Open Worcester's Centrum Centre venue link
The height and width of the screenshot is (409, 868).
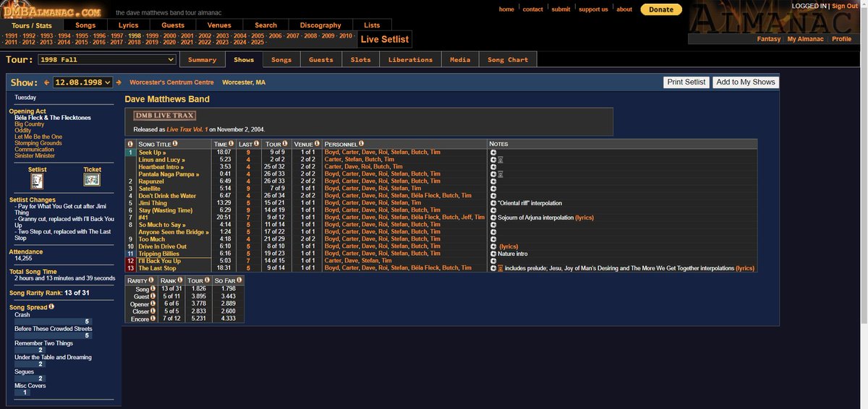171,82
